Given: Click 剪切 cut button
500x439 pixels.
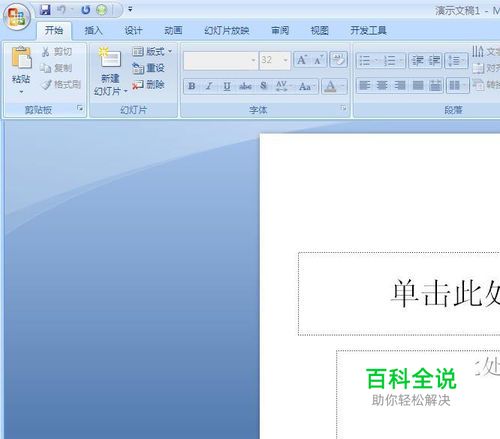Looking at the screenshot, I should click(x=57, y=52).
